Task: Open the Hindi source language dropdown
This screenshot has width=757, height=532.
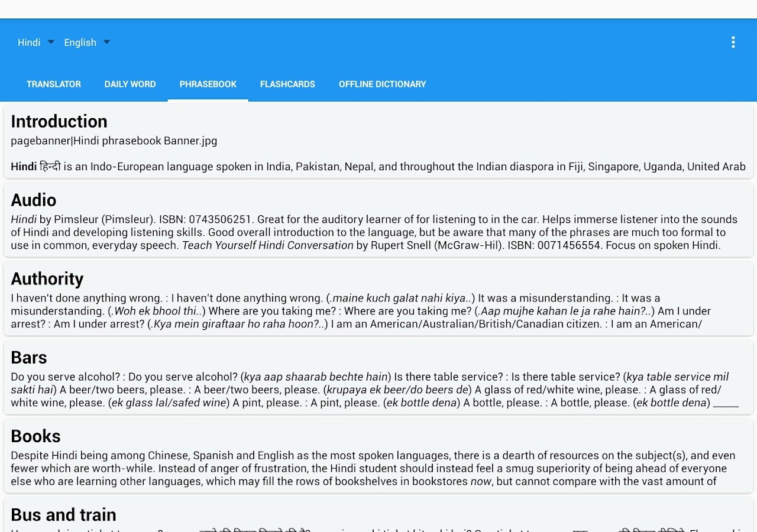Action: pos(35,42)
